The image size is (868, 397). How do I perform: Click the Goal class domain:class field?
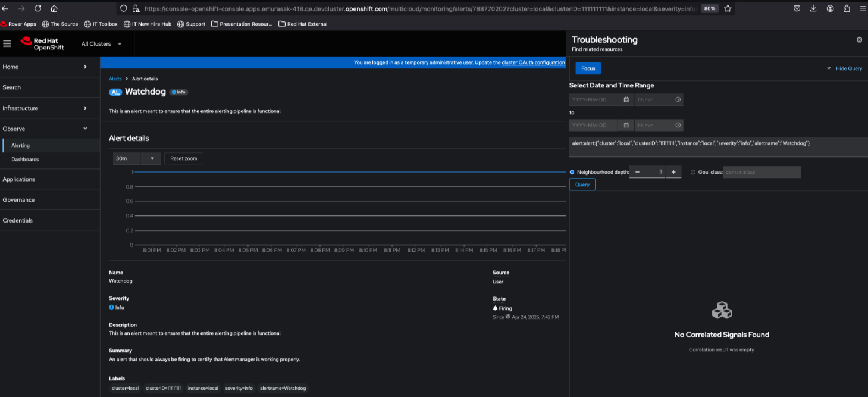(761, 172)
